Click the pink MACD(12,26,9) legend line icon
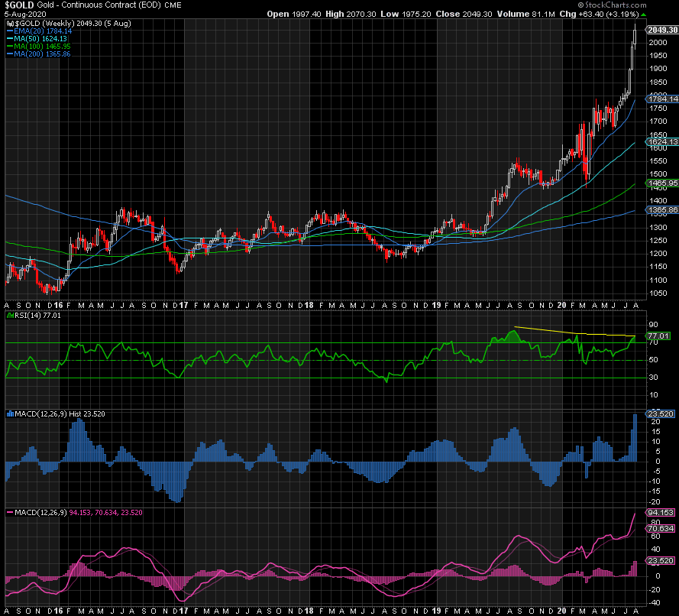This screenshot has height=616, width=679. pyautogui.click(x=8, y=511)
